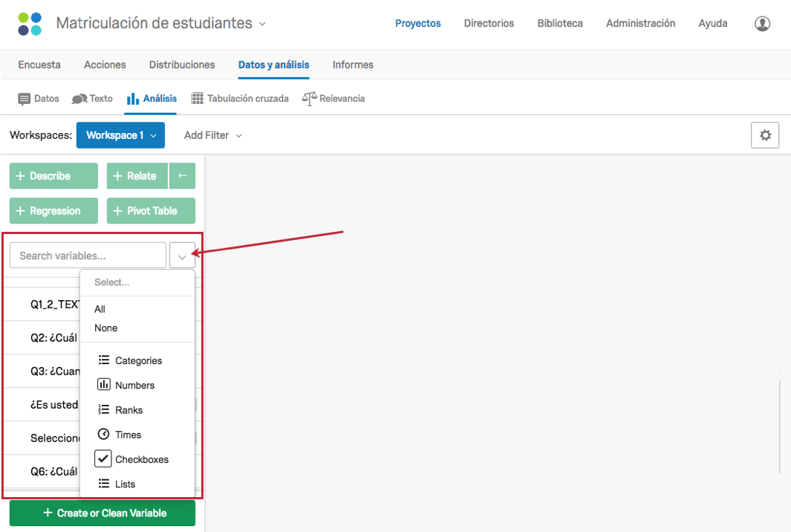Select the Categories variable type icon

tap(103, 360)
